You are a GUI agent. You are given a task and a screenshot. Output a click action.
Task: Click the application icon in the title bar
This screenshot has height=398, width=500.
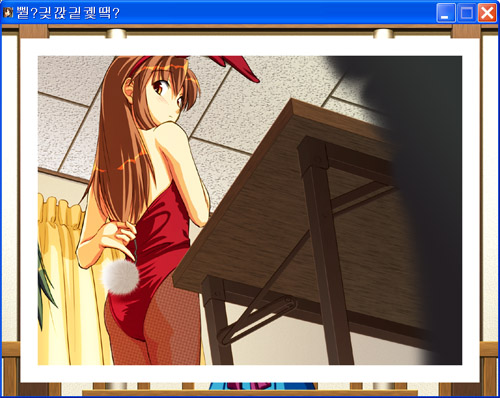8,13
